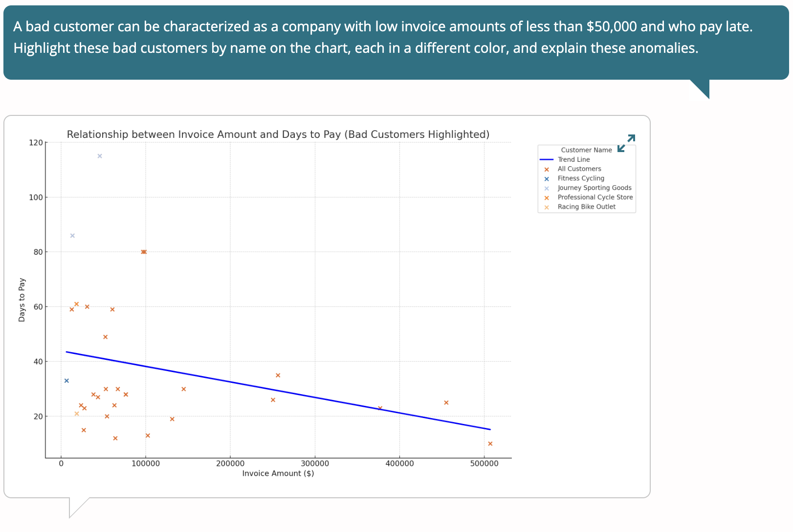Image resolution: width=793 pixels, height=532 pixels.
Task: Click the Trend Line legend entry
Action: pyautogui.click(x=565, y=159)
